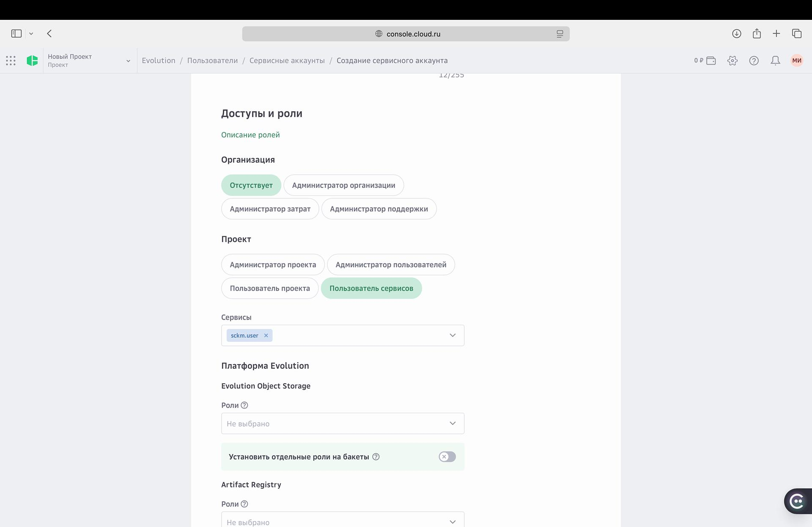Open the notifications bell

[x=775, y=60]
